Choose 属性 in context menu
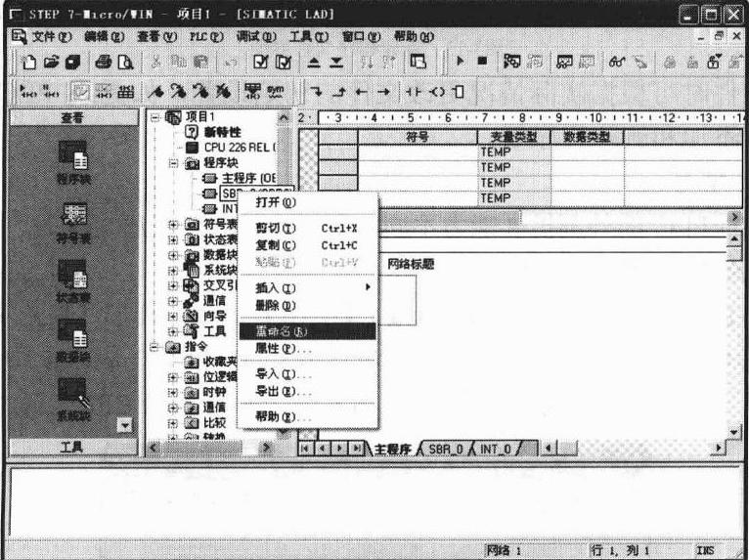 click(x=307, y=349)
